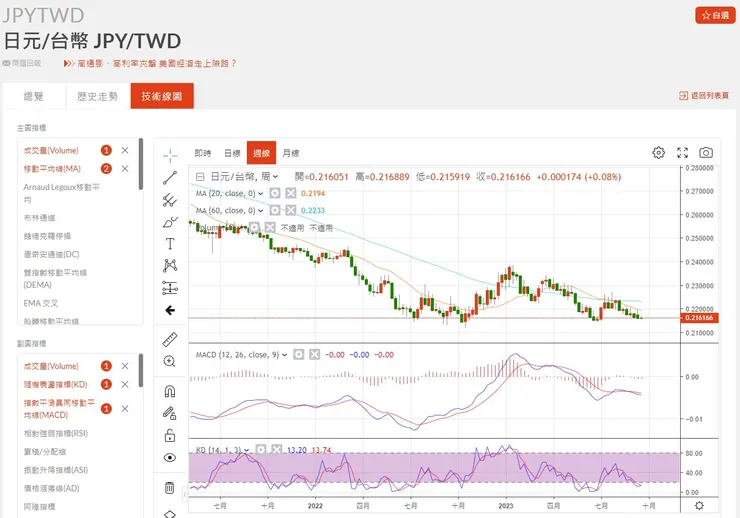Open settings for the KD indicator
Viewport: 740px width, 518px height.
pyautogui.click(x=261, y=449)
